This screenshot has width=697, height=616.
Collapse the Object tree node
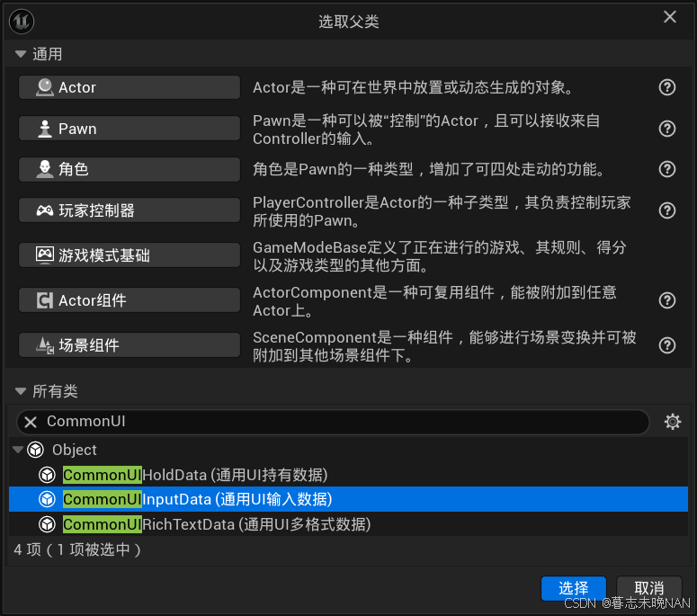point(18,450)
